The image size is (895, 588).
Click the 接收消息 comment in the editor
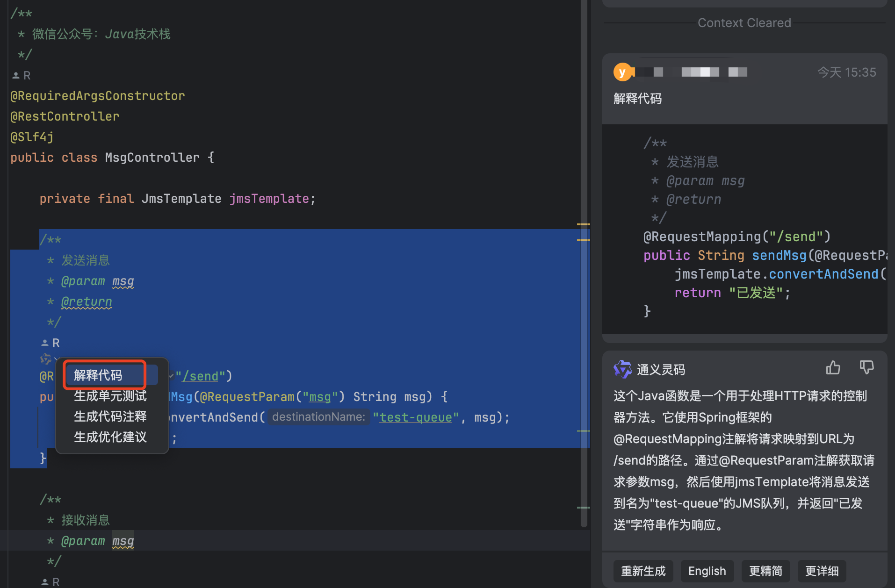coord(86,520)
